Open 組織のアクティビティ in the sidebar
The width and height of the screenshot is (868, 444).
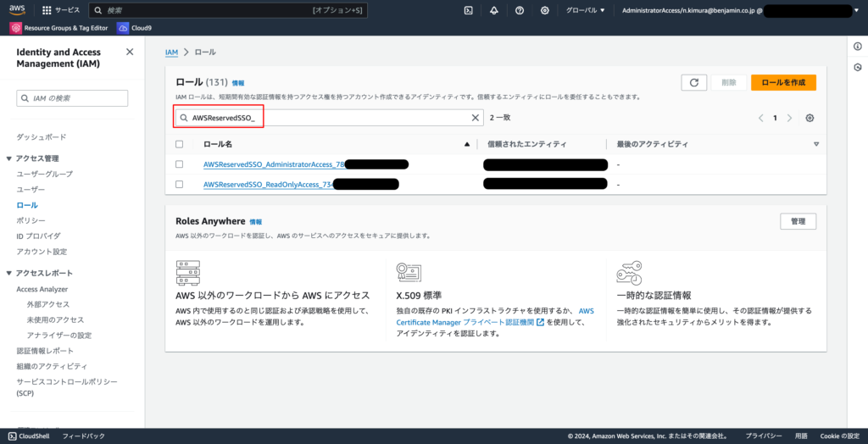click(52, 367)
